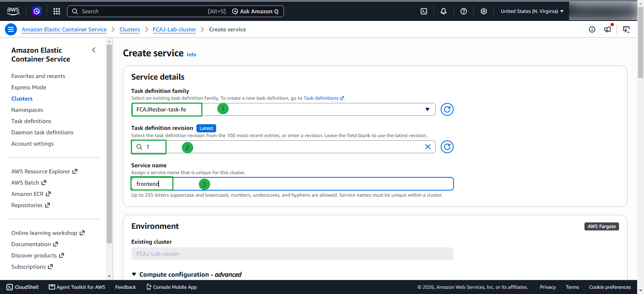Image resolution: width=644 pixels, height=294 pixels.
Task: Click the screen feedback icon near megaphone
Action: [626, 29]
